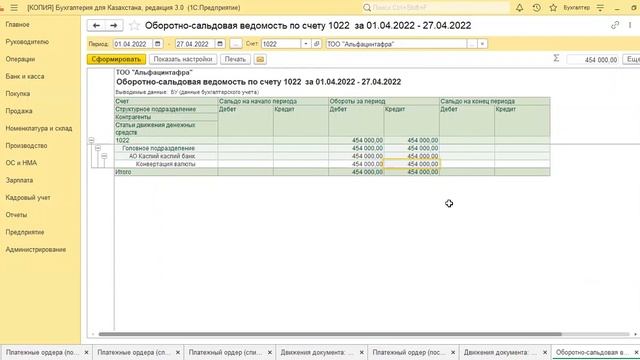
Task: Expand account 1022 dropdown arrow
Action: coord(306,44)
